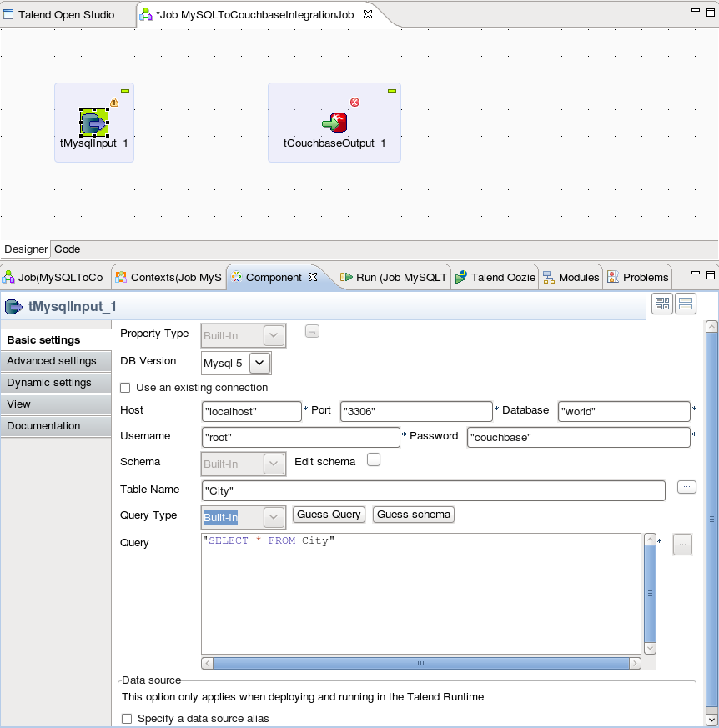This screenshot has height=728, width=719.
Task: Click the red error icon on tCouchbaseOutput_1
Action: 354,102
